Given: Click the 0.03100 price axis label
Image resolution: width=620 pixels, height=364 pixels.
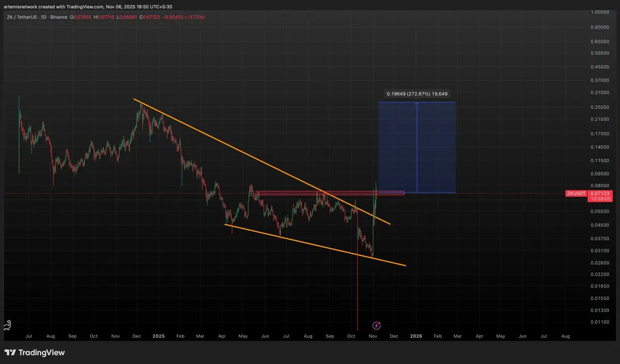Looking at the screenshot, I should coord(600,251).
